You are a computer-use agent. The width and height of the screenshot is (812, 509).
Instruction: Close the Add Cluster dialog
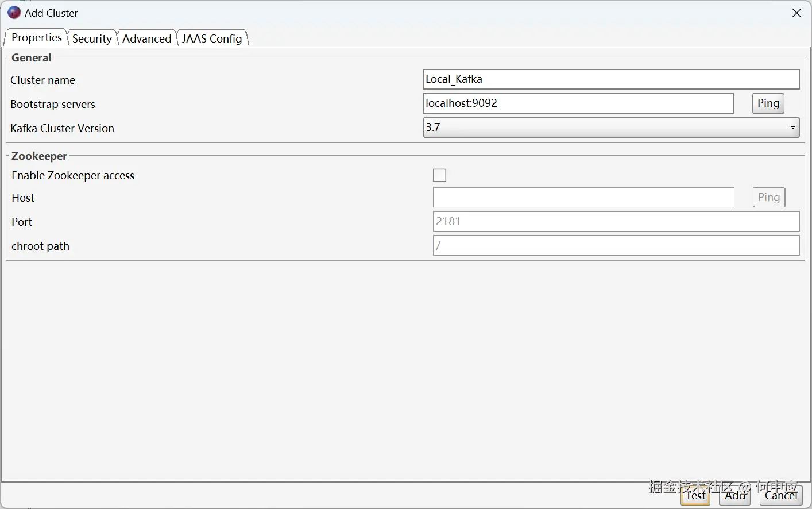pyautogui.click(x=796, y=13)
